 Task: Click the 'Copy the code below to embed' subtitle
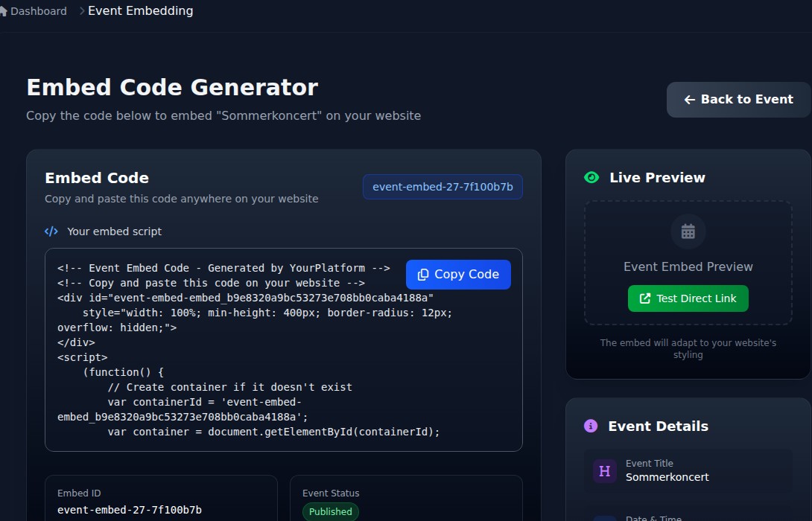click(223, 116)
